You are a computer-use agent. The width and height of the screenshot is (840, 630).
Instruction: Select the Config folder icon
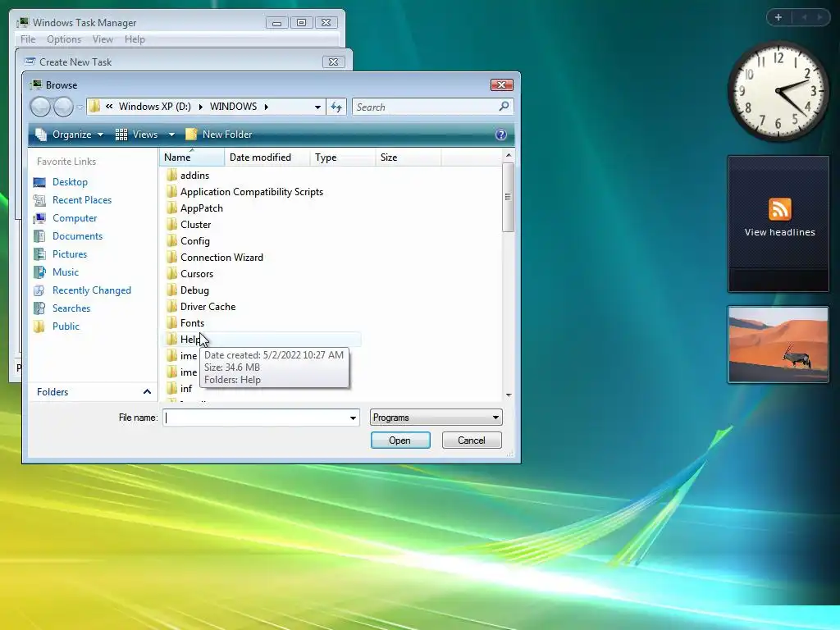[x=171, y=241]
